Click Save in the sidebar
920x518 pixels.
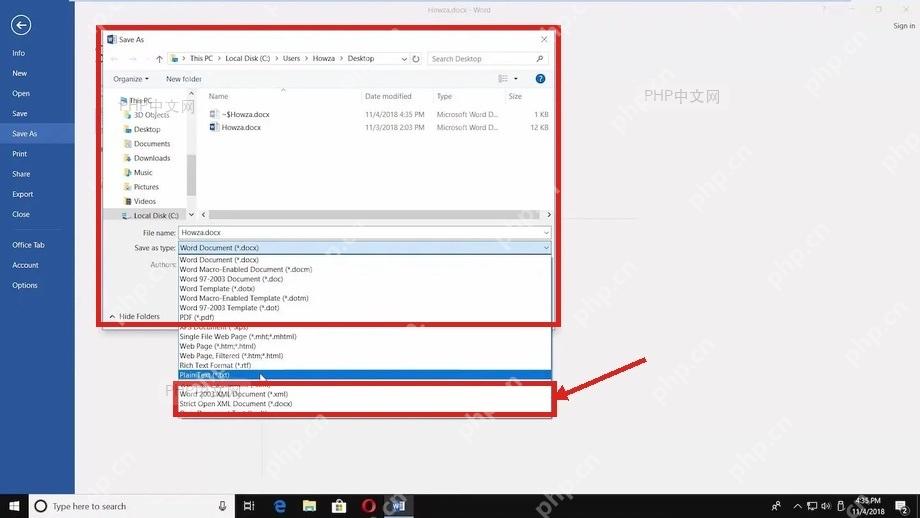coord(19,113)
